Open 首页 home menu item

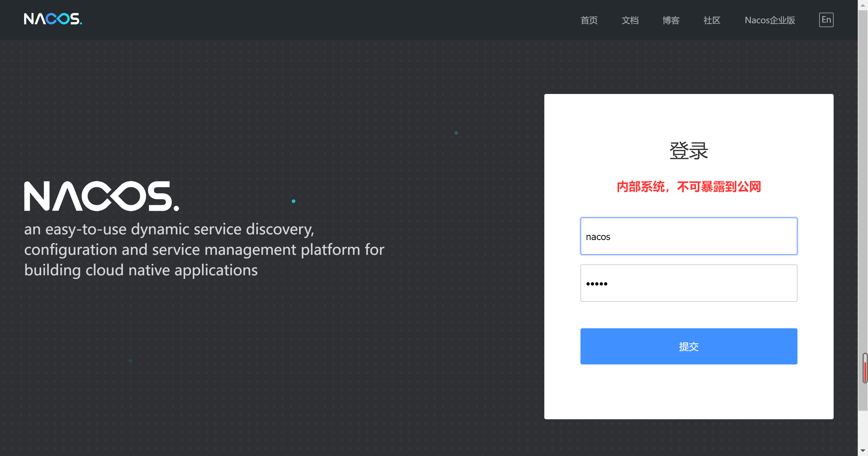click(589, 20)
